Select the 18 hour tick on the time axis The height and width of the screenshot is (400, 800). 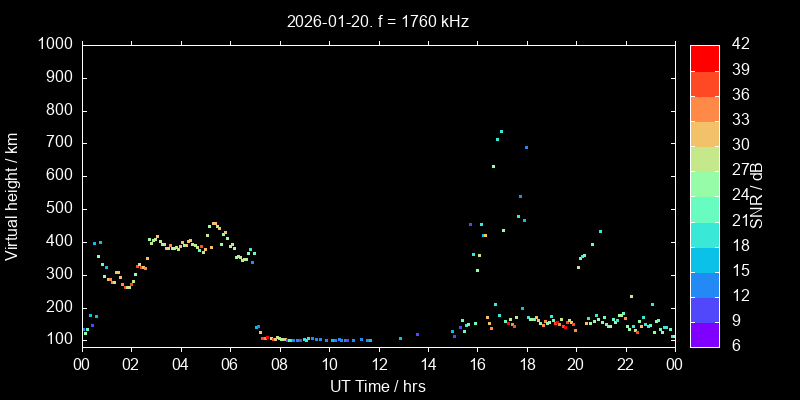click(x=526, y=364)
